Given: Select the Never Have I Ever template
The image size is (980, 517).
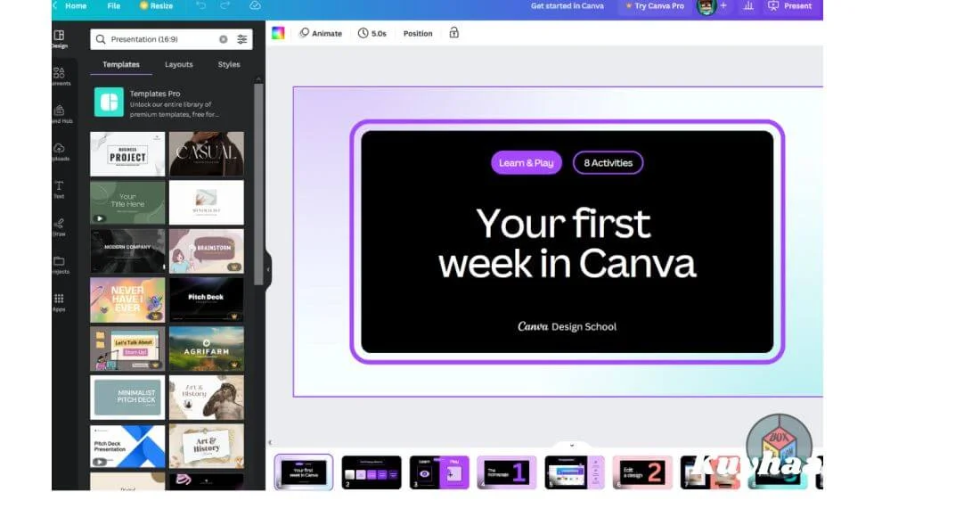Looking at the screenshot, I should click(127, 300).
